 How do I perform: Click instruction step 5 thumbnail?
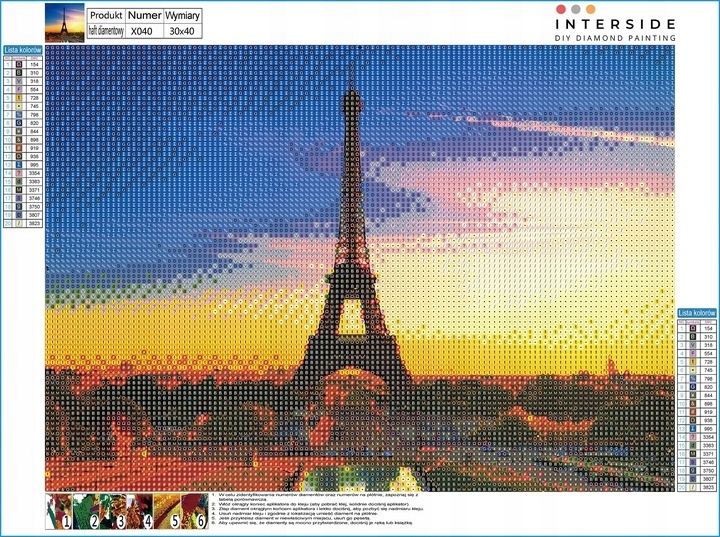click(x=167, y=511)
